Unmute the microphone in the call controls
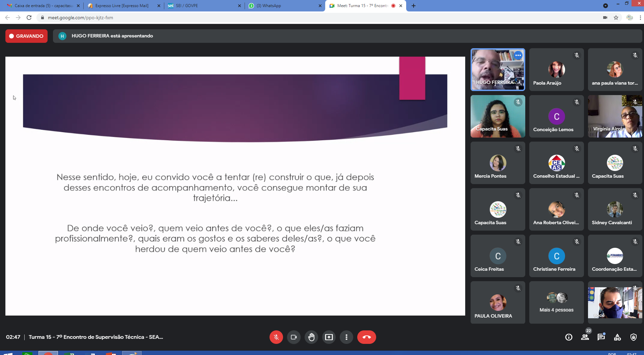 [x=276, y=337]
